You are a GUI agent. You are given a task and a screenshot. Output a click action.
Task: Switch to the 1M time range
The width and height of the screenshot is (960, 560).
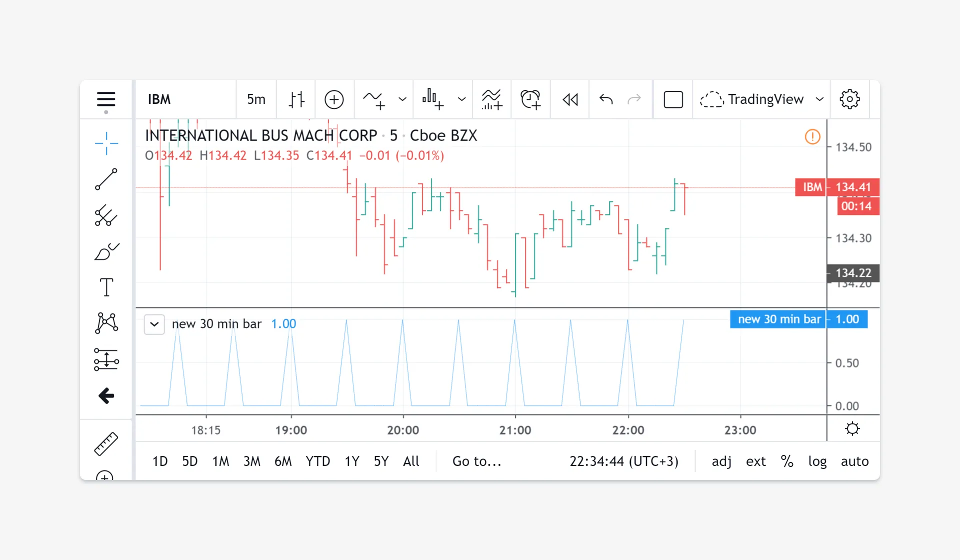[220, 461]
